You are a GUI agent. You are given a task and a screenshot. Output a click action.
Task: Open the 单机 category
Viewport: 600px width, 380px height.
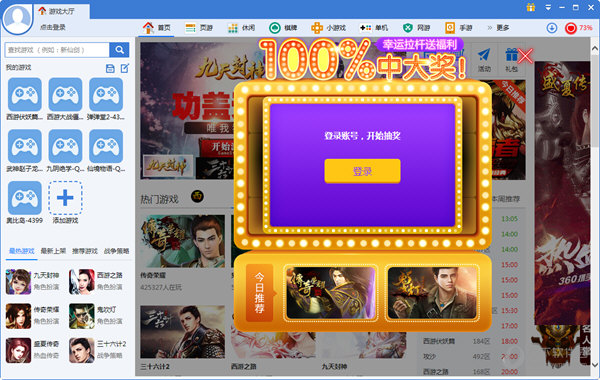pyautogui.click(x=374, y=28)
